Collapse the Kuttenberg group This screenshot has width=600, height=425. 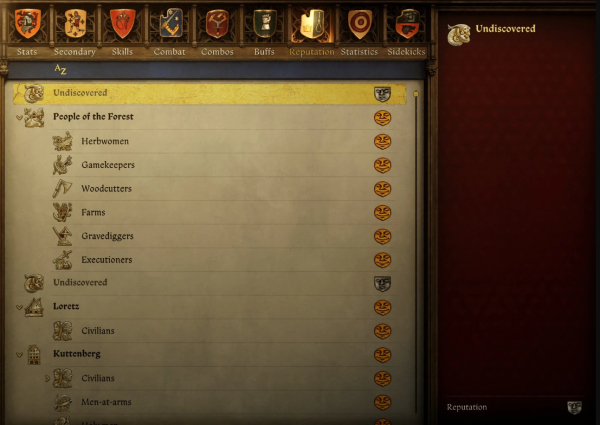click(19, 355)
